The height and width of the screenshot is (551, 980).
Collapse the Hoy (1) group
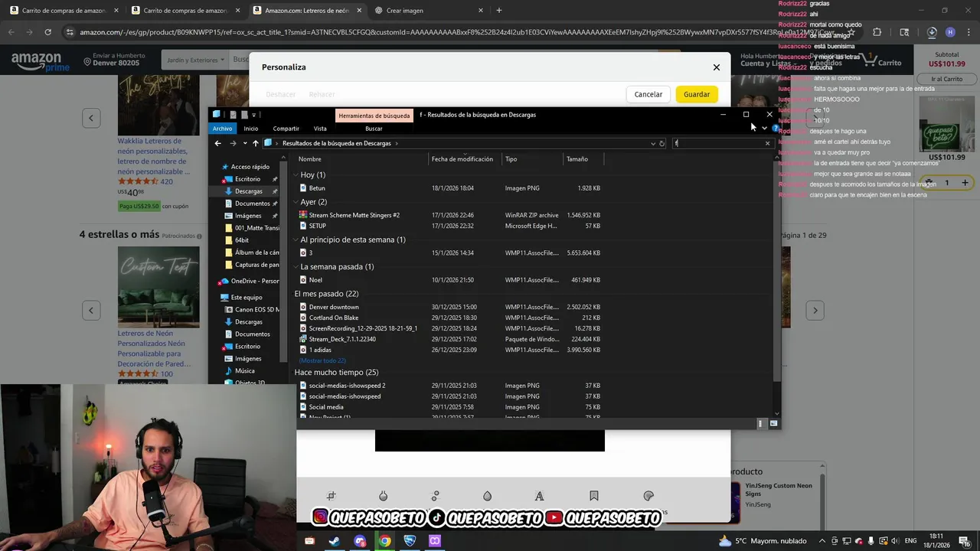point(296,175)
